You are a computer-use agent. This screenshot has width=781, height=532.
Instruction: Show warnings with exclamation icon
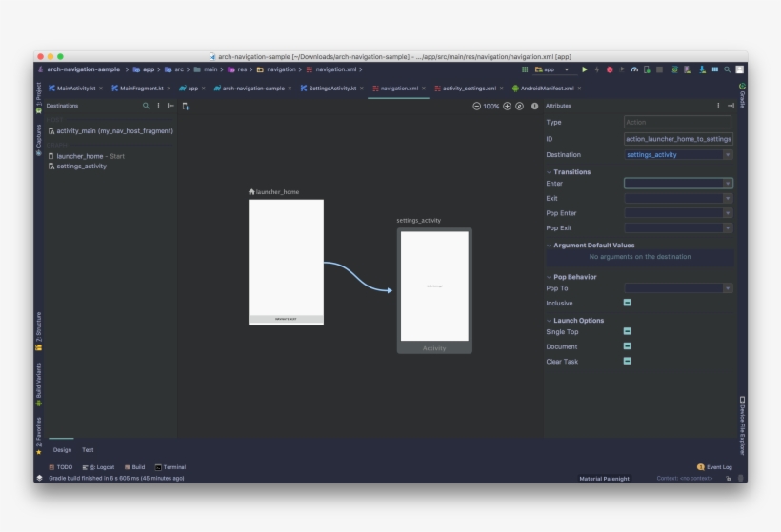[x=534, y=106]
